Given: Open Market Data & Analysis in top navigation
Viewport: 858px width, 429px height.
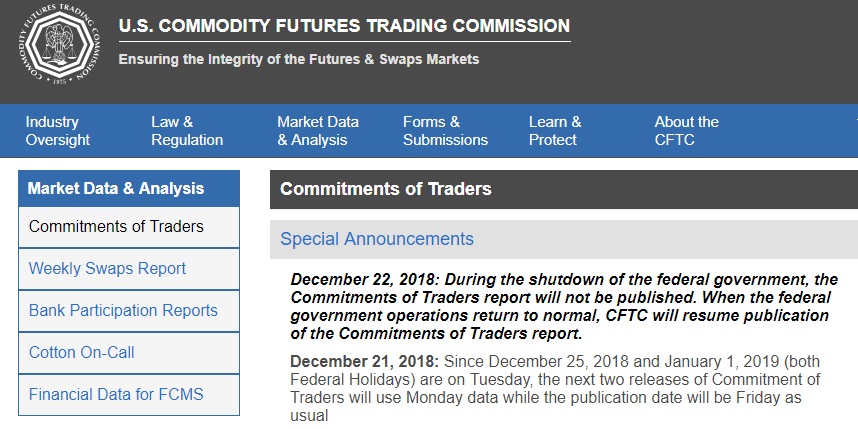Looking at the screenshot, I should tap(318, 131).
